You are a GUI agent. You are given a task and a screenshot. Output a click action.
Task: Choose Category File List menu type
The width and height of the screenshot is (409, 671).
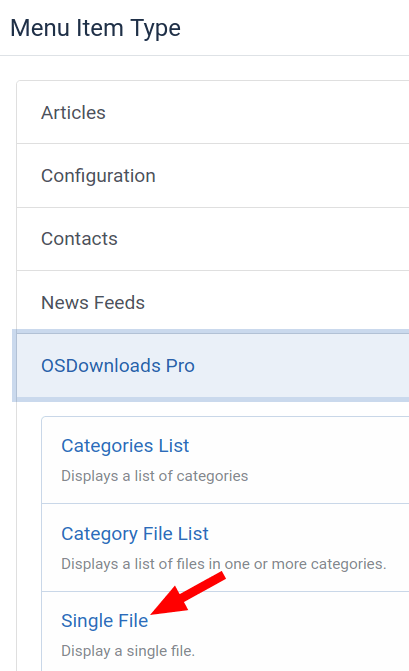[x=135, y=534]
